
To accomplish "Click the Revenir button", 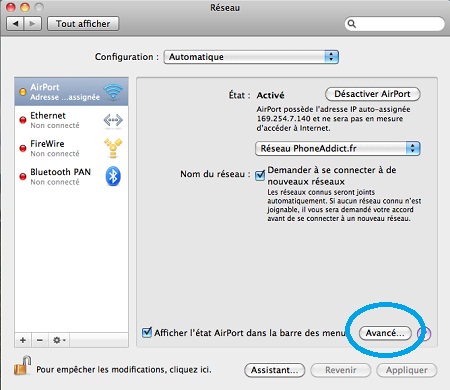I will (341, 370).
